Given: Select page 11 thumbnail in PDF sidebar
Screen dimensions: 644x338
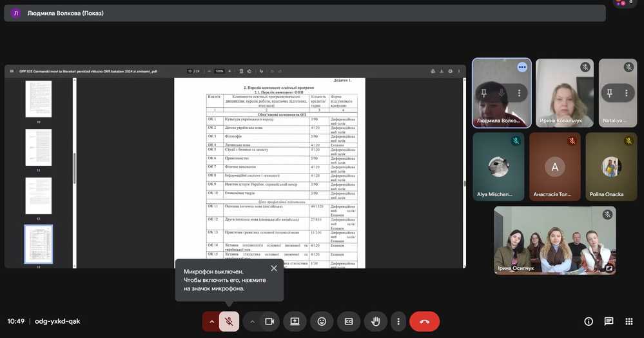Looking at the screenshot, I should (x=38, y=148).
